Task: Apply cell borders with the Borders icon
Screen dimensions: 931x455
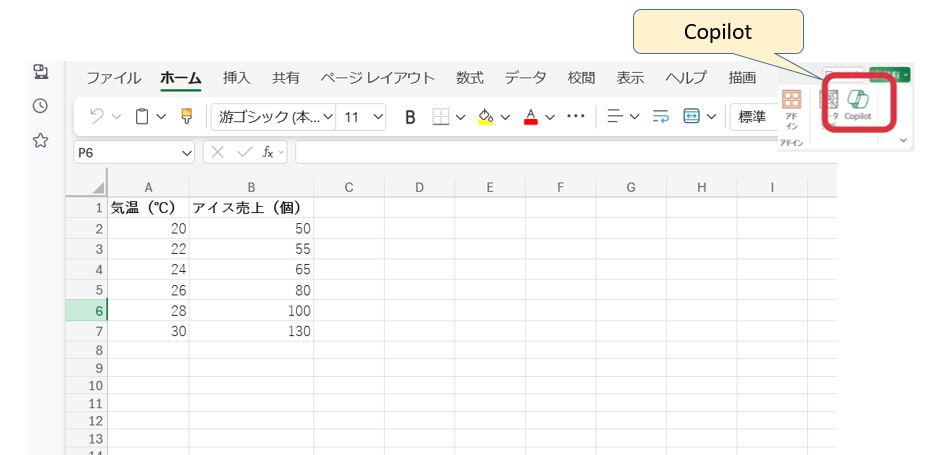Action: coord(441,117)
